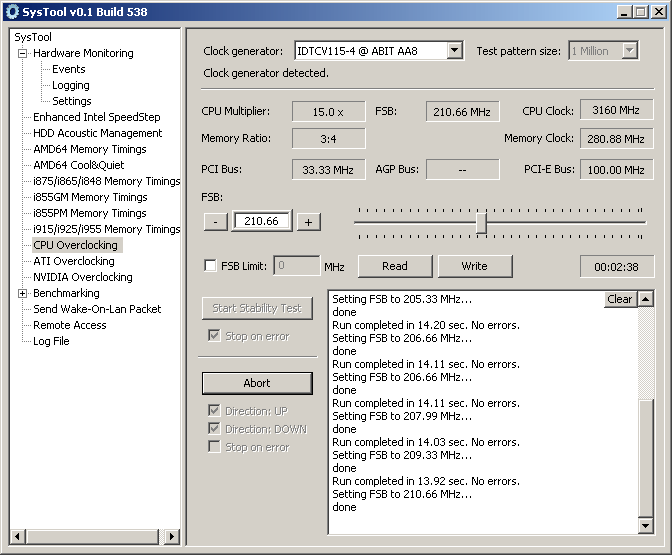Click the FSB slider handle
This screenshot has height=555, width=672.
[481, 222]
